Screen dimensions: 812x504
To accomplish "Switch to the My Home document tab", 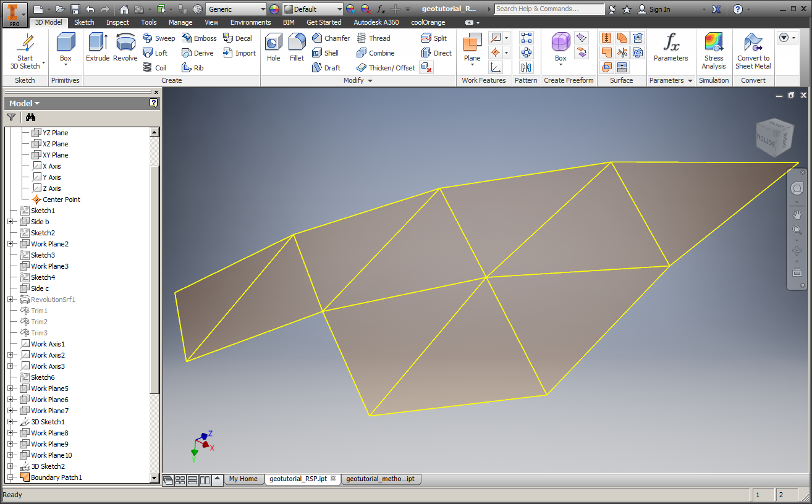I will pos(243,479).
